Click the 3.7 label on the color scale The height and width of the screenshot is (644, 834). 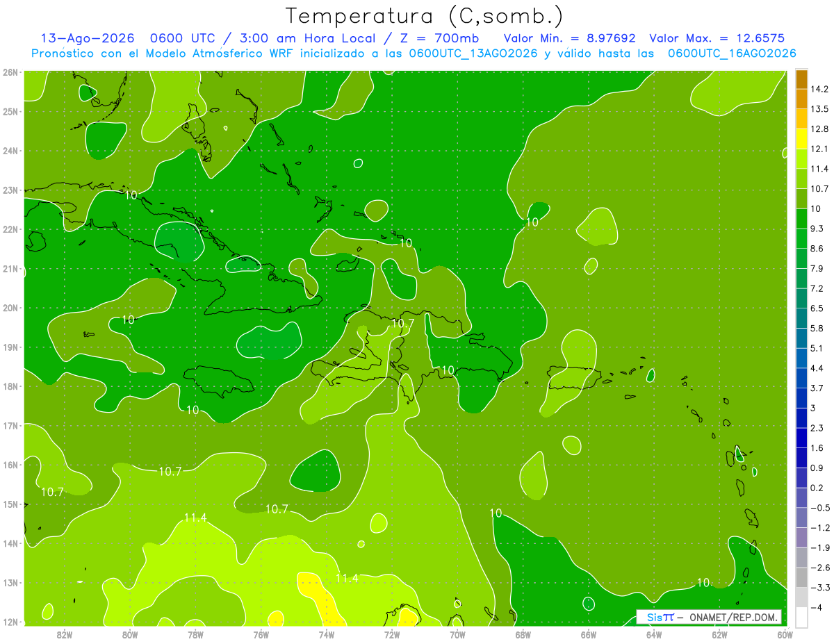coord(817,388)
